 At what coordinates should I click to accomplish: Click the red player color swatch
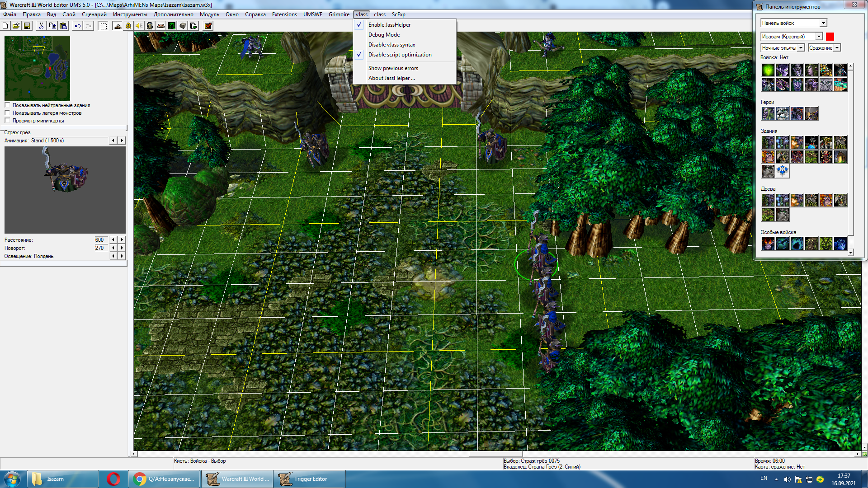coord(830,37)
